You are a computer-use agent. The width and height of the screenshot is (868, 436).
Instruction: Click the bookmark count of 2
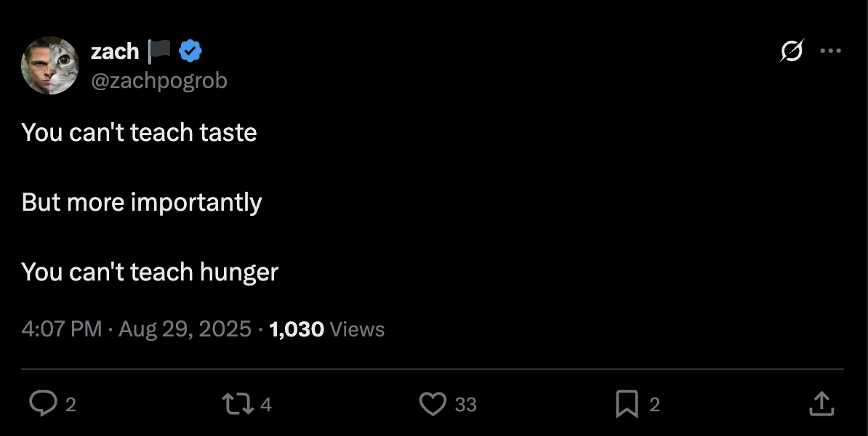click(654, 405)
